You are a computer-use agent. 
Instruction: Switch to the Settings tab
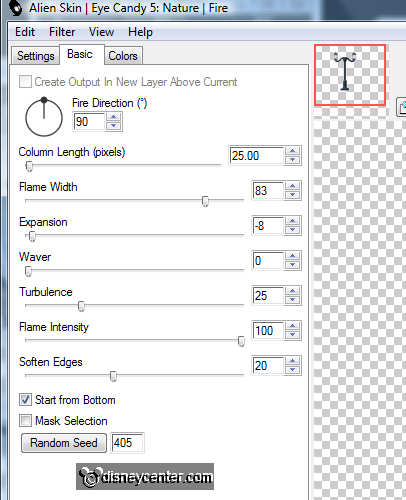(x=36, y=56)
